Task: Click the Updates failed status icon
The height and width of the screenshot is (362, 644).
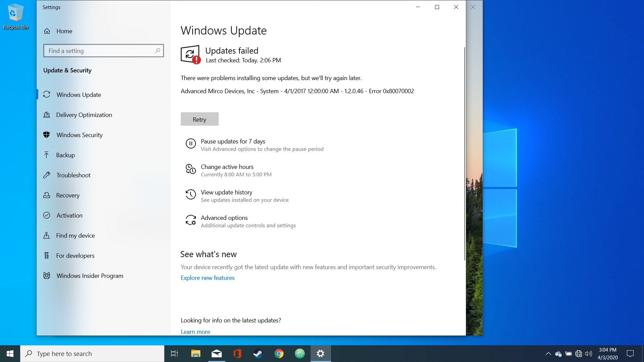Action: pos(191,54)
